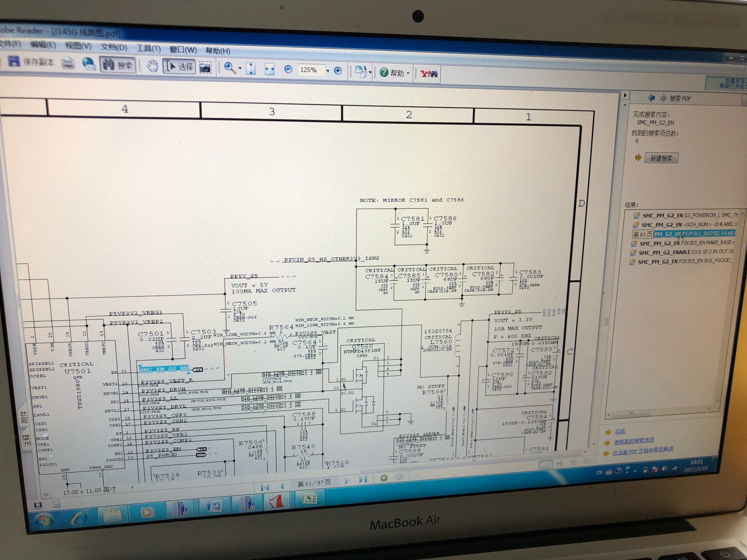
Task: Select result SMC_PM_G2_ENABLE
Action: pyautogui.click(x=682, y=252)
